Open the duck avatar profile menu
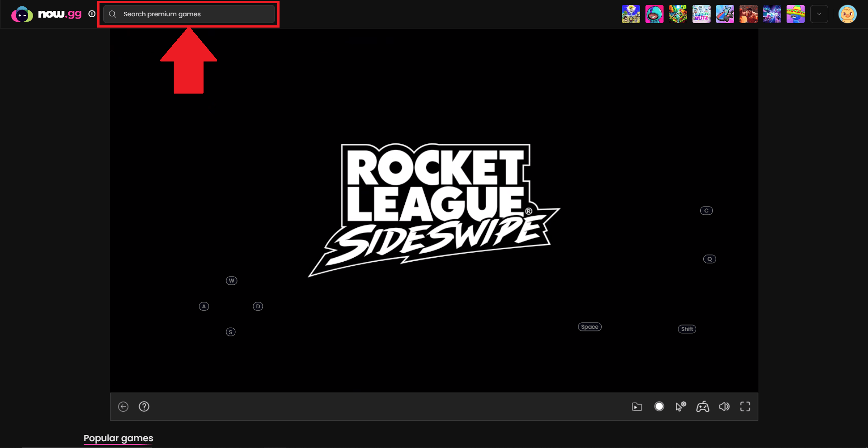 tap(847, 14)
